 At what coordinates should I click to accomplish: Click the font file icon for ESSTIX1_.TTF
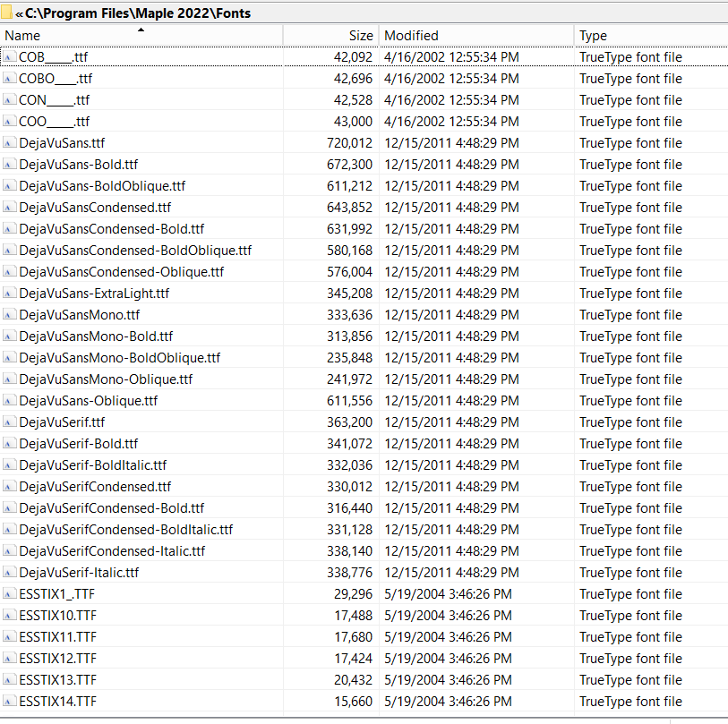point(9,593)
